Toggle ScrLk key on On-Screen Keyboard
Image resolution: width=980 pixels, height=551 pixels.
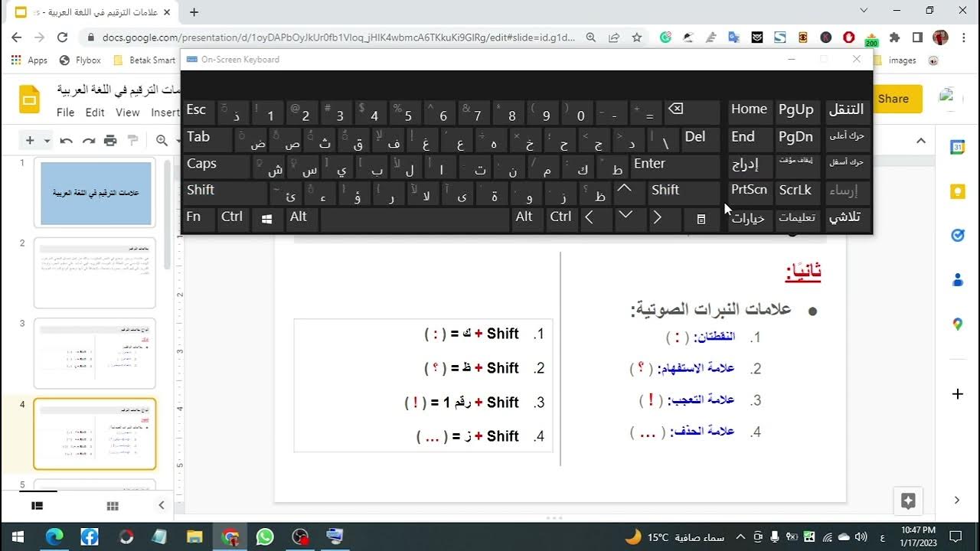click(x=797, y=192)
